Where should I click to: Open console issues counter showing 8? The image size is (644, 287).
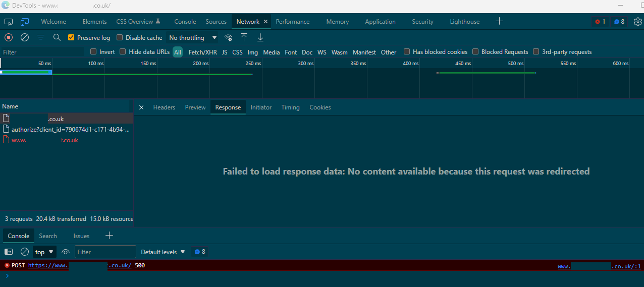[x=200, y=252]
